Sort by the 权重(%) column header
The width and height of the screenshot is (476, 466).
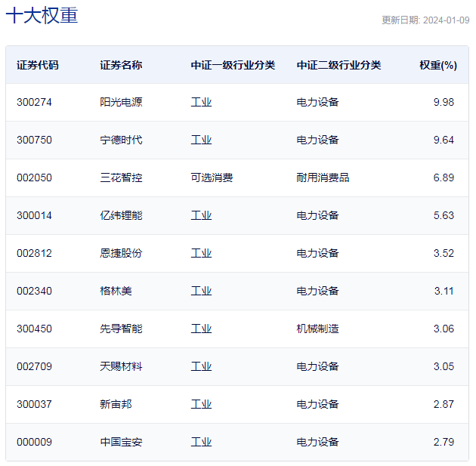438,65
